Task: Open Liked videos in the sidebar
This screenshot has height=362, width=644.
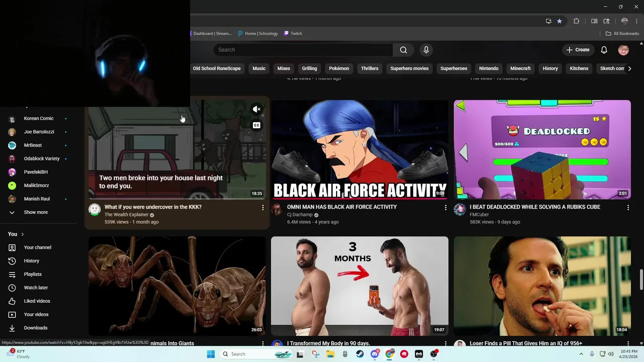Action: coord(37,301)
